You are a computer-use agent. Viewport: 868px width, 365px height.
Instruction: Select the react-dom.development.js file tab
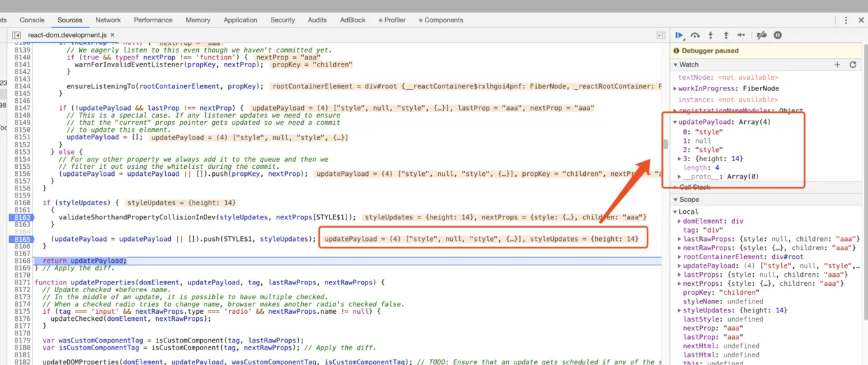[x=66, y=35]
